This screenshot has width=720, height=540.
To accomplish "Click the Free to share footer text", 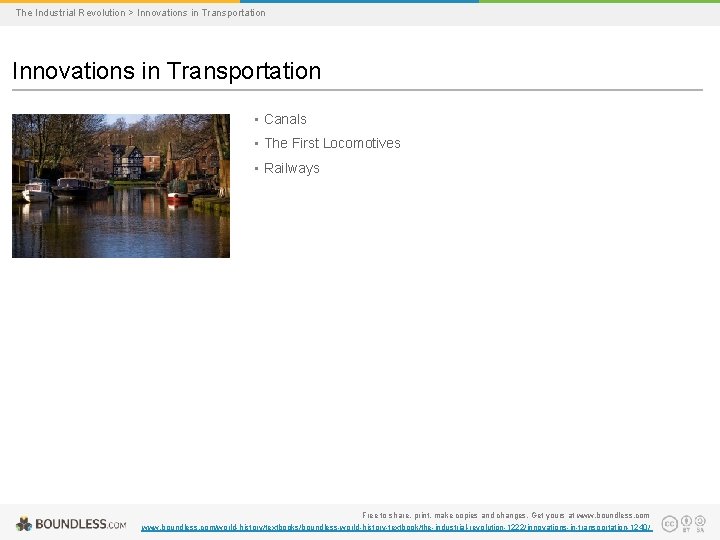I will coord(506,515).
